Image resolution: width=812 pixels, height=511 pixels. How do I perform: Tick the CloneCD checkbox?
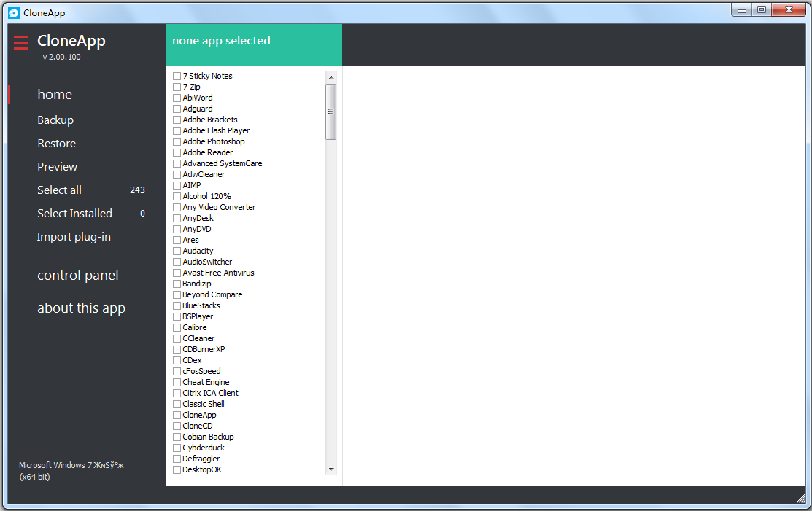point(177,426)
